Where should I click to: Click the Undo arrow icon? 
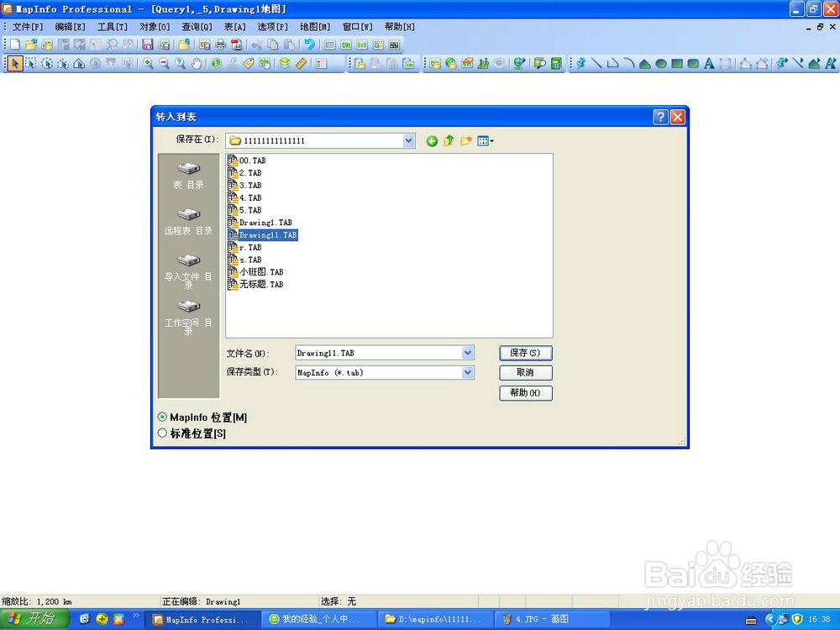(x=310, y=45)
